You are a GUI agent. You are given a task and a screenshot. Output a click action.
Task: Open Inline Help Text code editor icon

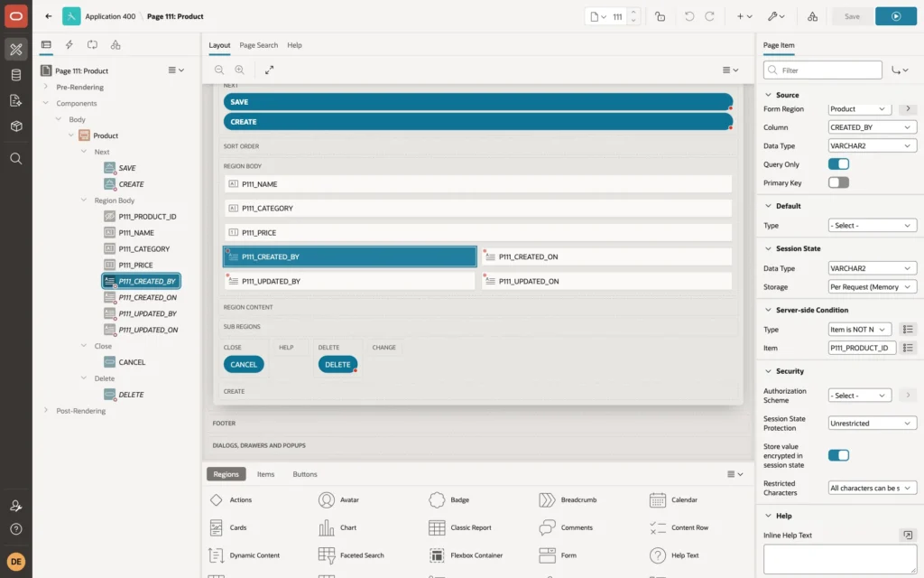tap(908, 535)
